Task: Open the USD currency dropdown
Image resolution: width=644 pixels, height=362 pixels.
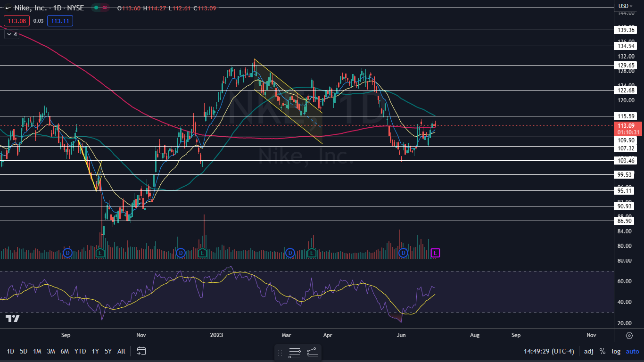Action: (x=625, y=6)
